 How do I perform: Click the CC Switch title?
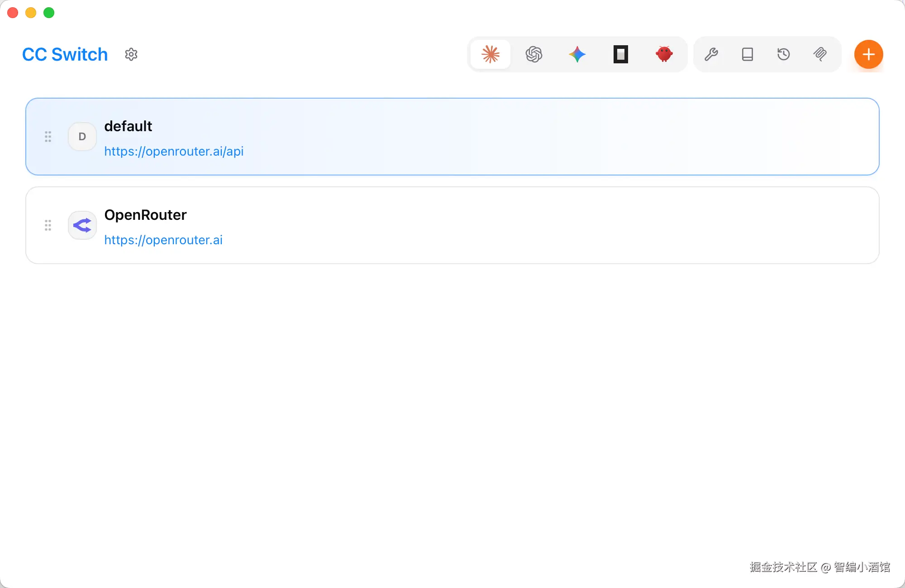point(65,54)
